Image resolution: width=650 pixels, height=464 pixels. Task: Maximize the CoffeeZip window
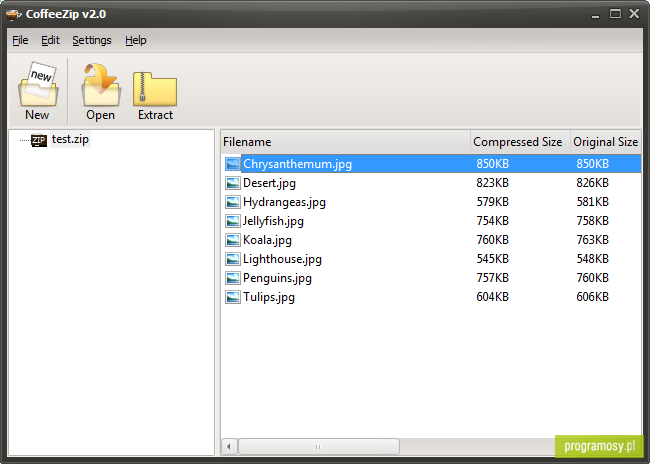pos(615,14)
